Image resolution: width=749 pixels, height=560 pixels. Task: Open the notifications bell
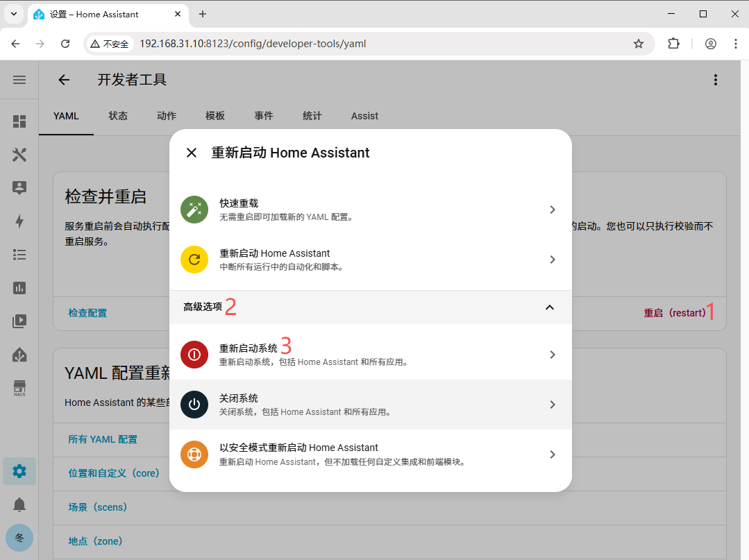(19, 504)
